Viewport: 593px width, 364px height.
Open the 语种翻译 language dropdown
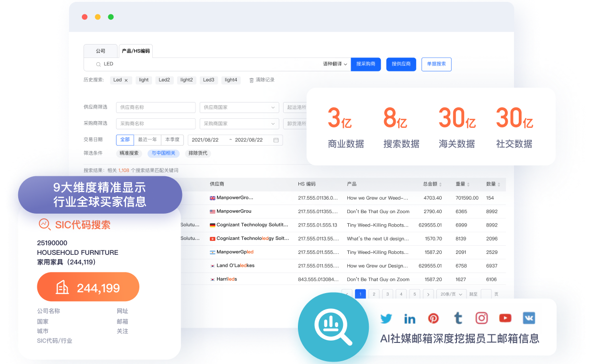pos(335,64)
